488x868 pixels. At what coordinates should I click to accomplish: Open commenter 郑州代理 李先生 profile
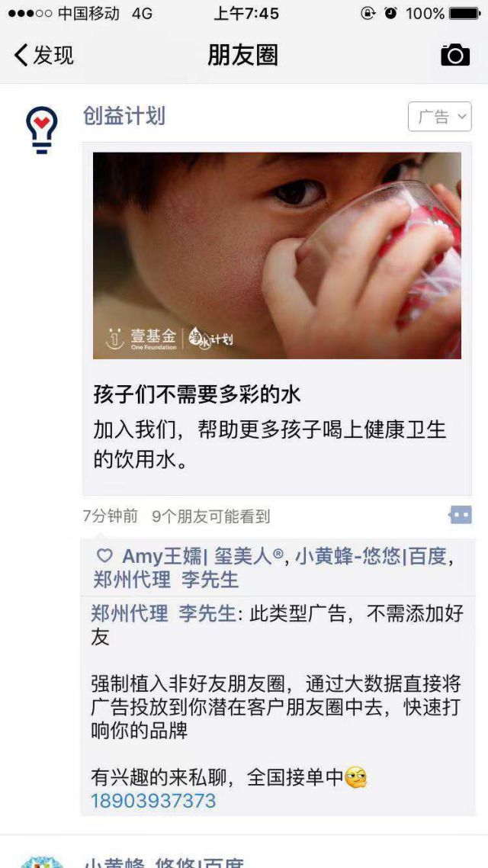164,613
